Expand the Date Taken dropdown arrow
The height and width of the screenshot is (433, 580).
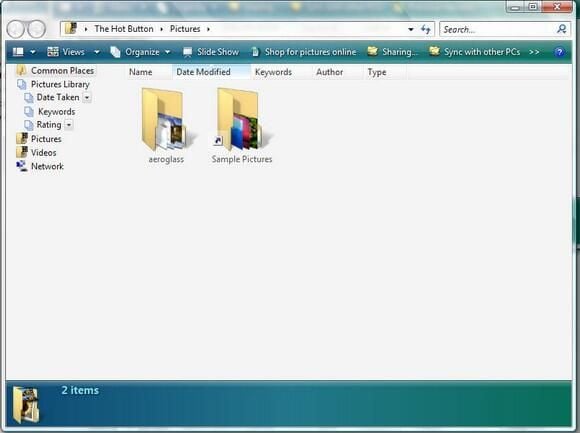pos(87,98)
